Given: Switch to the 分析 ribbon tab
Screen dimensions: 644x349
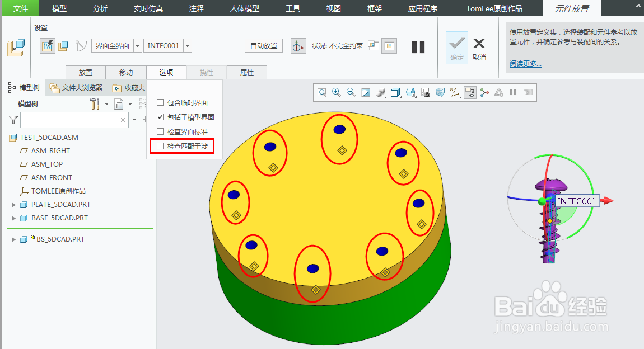Looking at the screenshot, I should pos(100,8).
